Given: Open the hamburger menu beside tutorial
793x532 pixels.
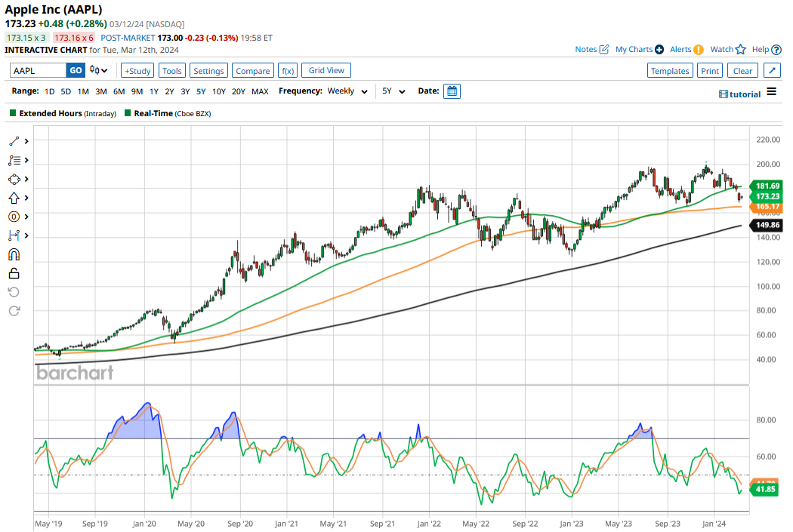Looking at the screenshot, I should point(771,91).
